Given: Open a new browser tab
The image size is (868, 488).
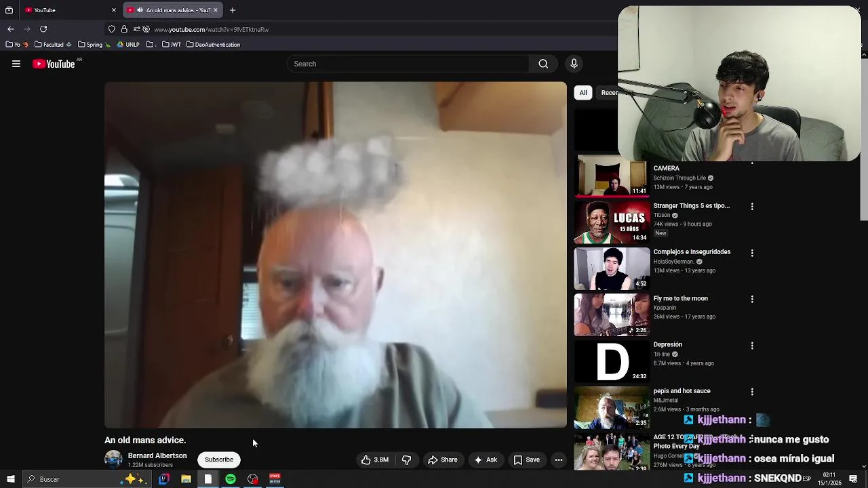Looking at the screenshot, I should (232, 10).
